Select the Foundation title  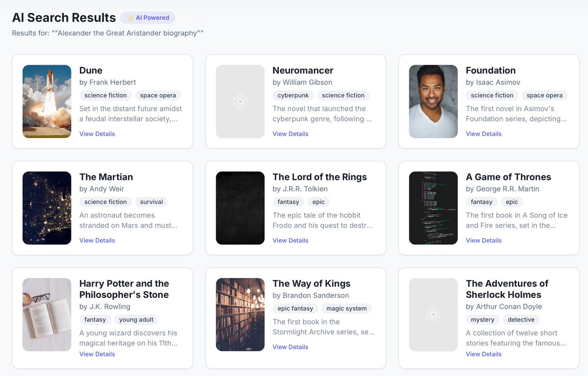(490, 71)
